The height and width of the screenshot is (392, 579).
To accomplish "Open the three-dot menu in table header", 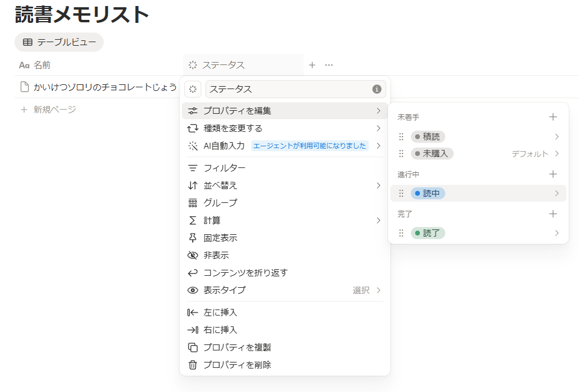I will (x=329, y=65).
